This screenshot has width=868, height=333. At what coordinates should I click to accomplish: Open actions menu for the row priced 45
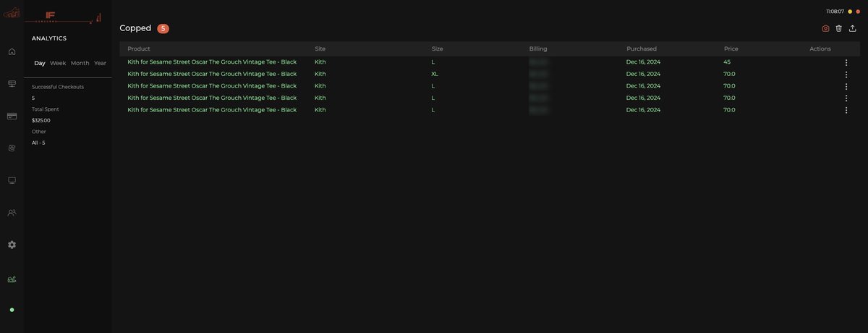point(846,62)
